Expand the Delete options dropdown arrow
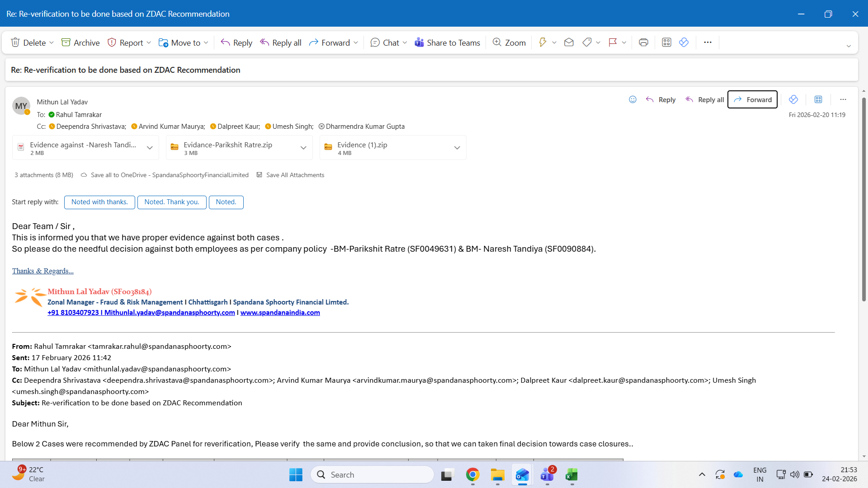The width and height of the screenshot is (868, 488). (x=52, y=42)
